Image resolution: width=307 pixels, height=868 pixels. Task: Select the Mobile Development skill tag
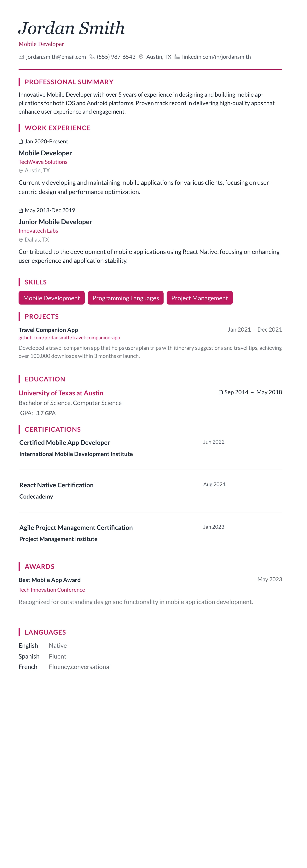click(52, 298)
